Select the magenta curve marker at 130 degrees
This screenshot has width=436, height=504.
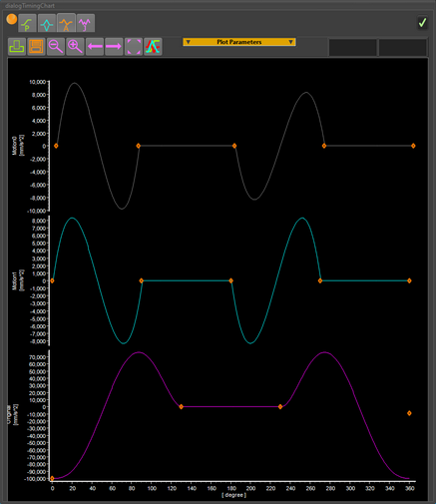click(181, 406)
